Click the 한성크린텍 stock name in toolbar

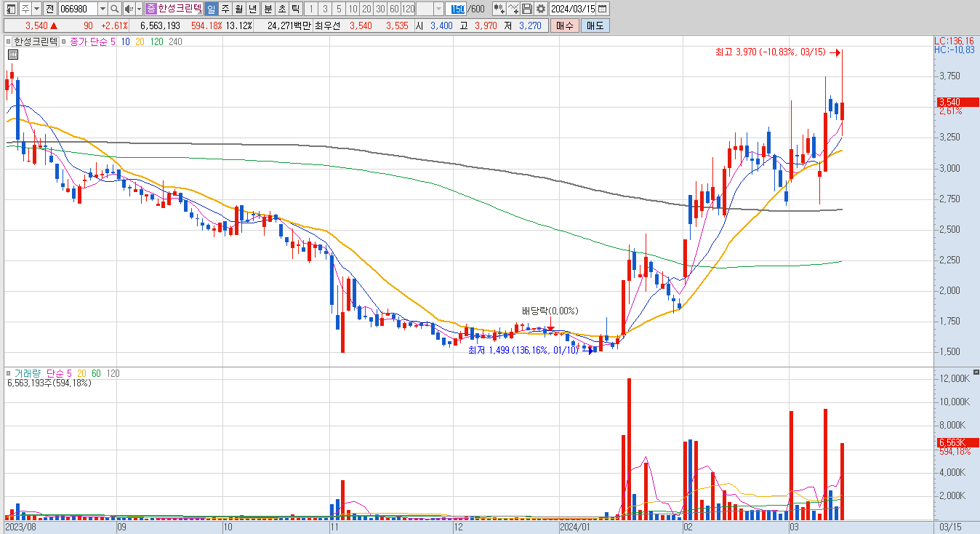pyautogui.click(x=179, y=9)
